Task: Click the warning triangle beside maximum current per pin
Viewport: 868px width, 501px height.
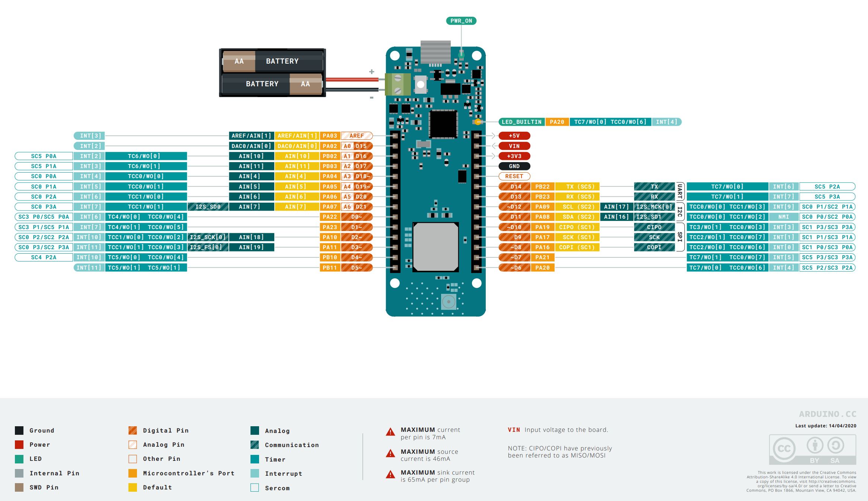Action: 390,432
